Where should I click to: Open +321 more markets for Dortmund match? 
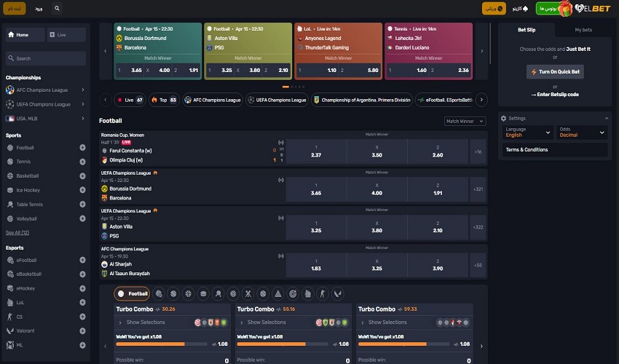pos(478,189)
